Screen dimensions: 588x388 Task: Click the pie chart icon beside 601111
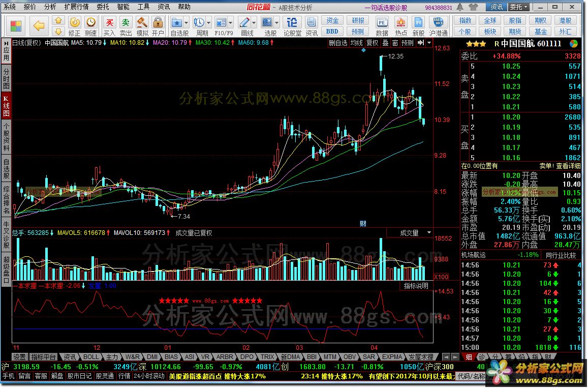point(573,44)
